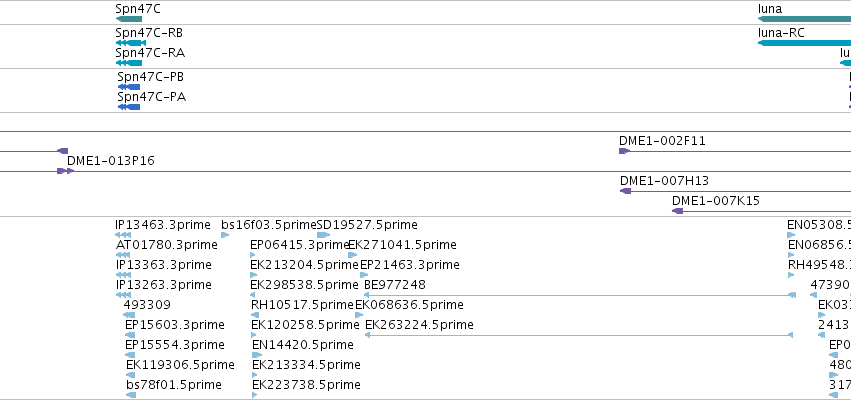Viewport: 851px width, 400px height.
Task: Click the SD19527.5prime EST glyph
Action: (323, 235)
